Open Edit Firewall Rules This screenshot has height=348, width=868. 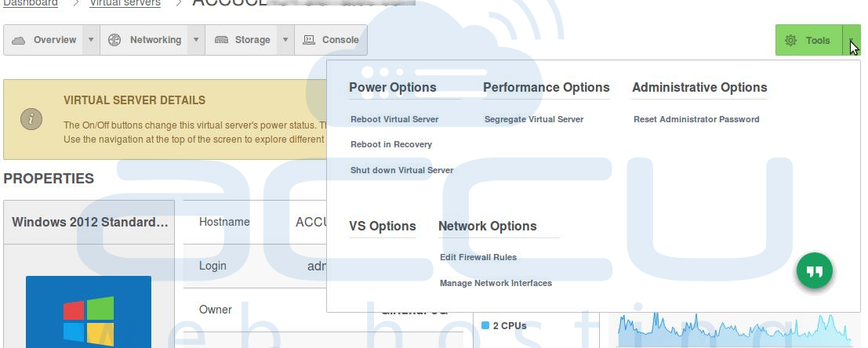[478, 257]
